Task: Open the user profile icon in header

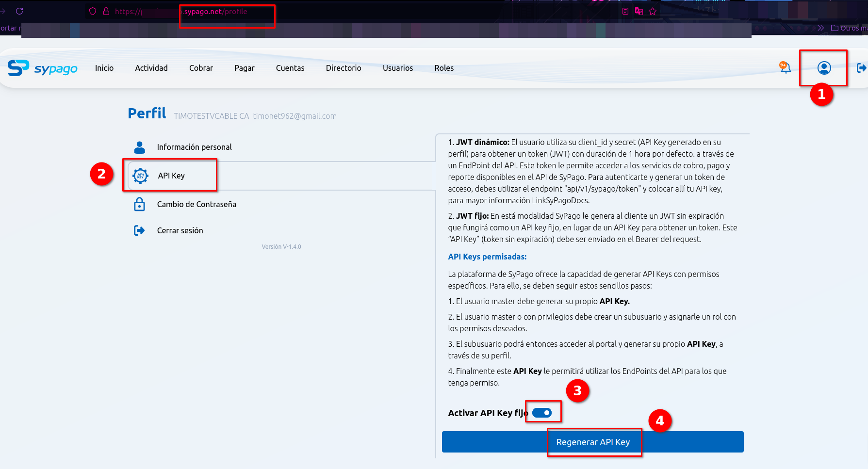Action: click(x=824, y=68)
